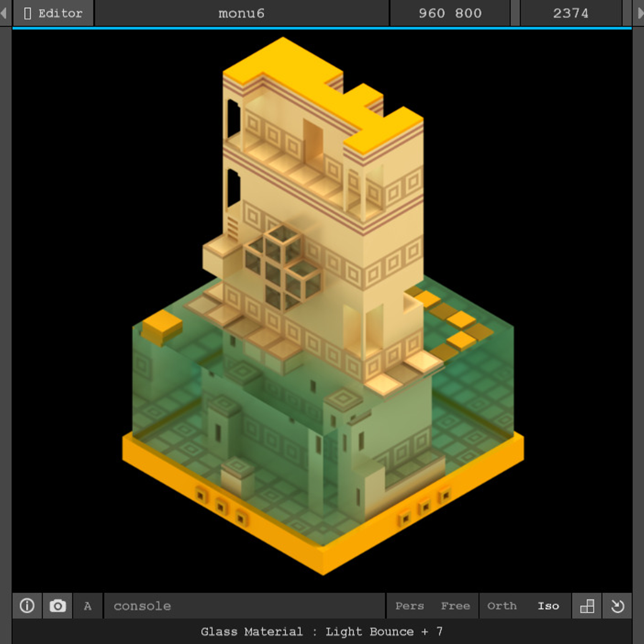644x644 pixels.
Task: Click the blue render progress bar
Action: (x=322, y=28)
